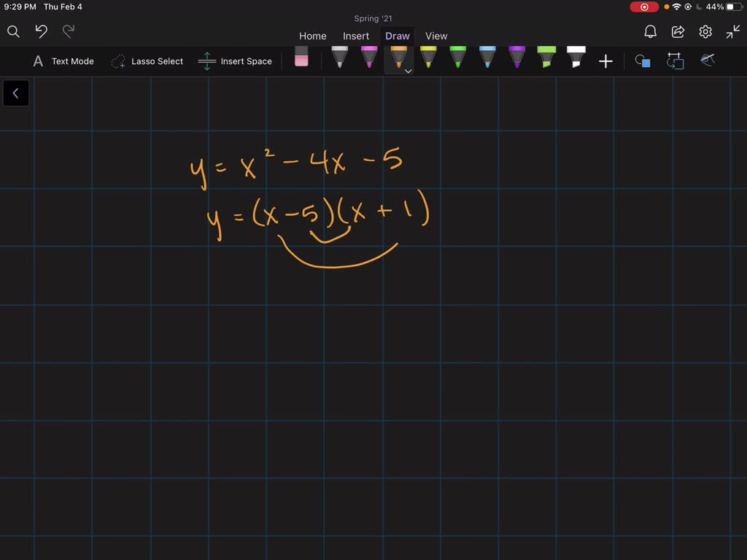747x560 pixels.
Task: Enable Lasso Select
Action: click(147, 61)
